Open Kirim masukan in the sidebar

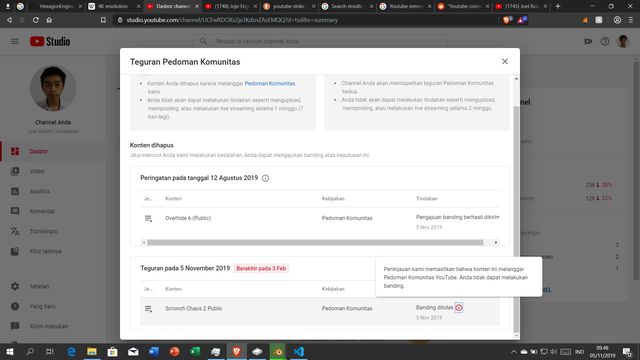pos(53,327)
